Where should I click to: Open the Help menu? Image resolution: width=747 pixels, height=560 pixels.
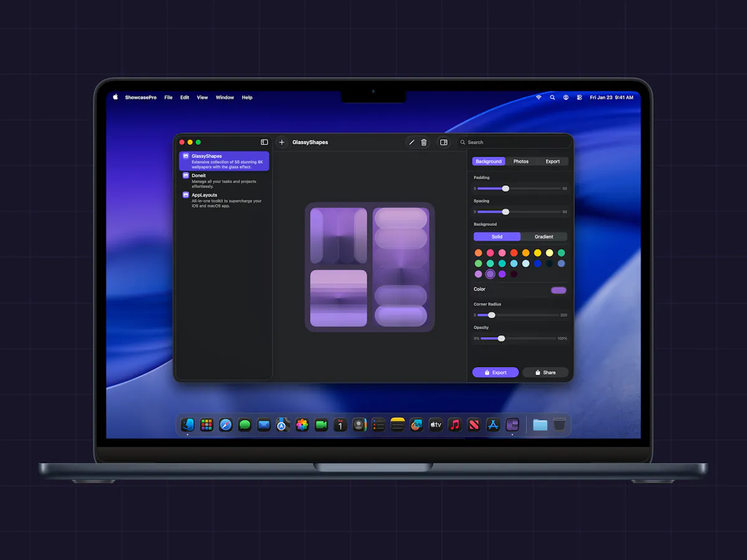[x=247, y=98]
